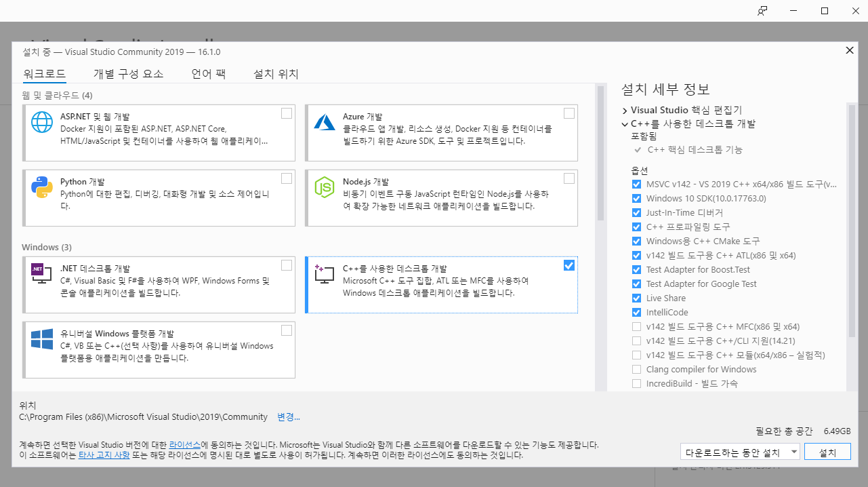
Task: Check the Universal Windows Platform workload box
Action: (x=287, y=330)
